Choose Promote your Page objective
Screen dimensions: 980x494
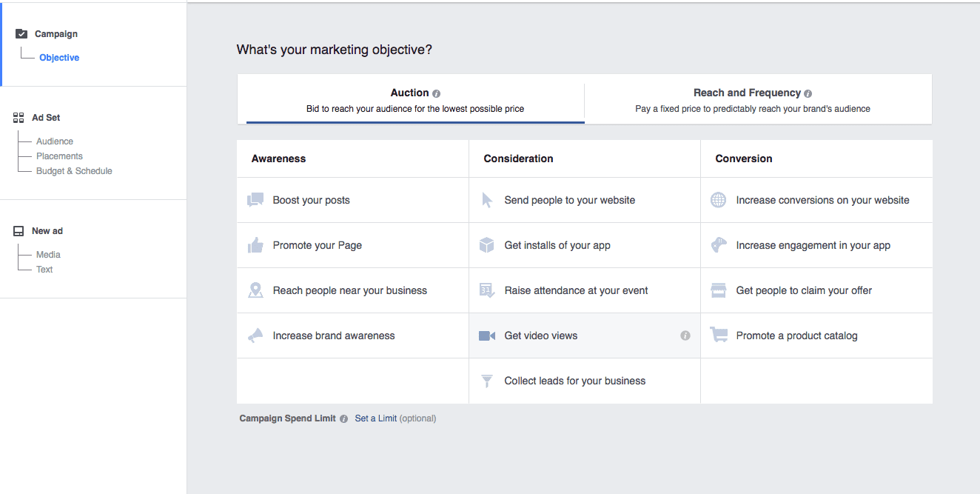point(352,245)
